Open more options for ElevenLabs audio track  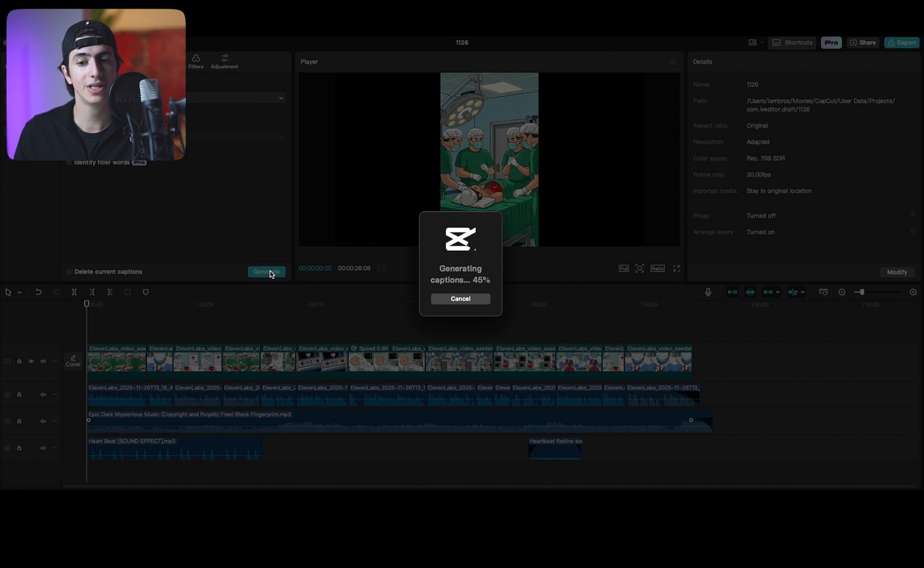point(55,394)
